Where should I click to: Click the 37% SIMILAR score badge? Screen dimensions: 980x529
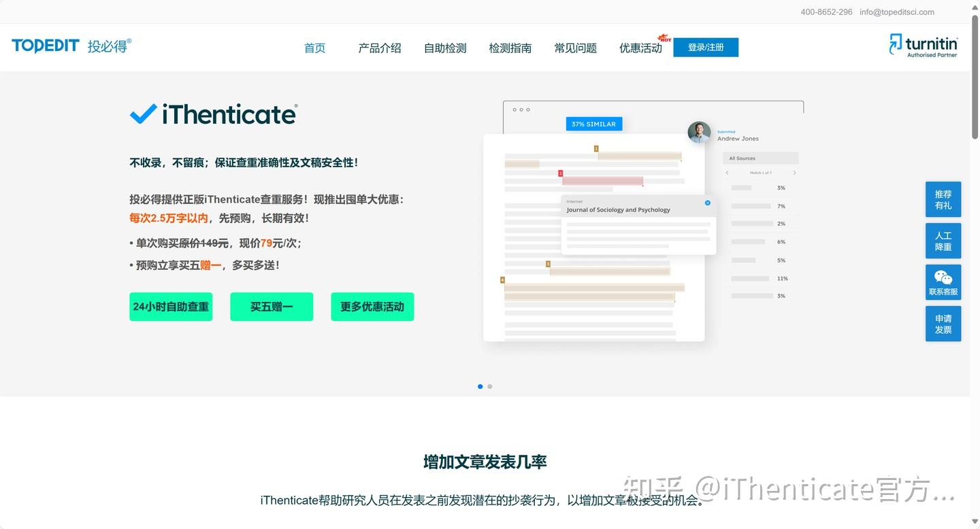[593, 124]
